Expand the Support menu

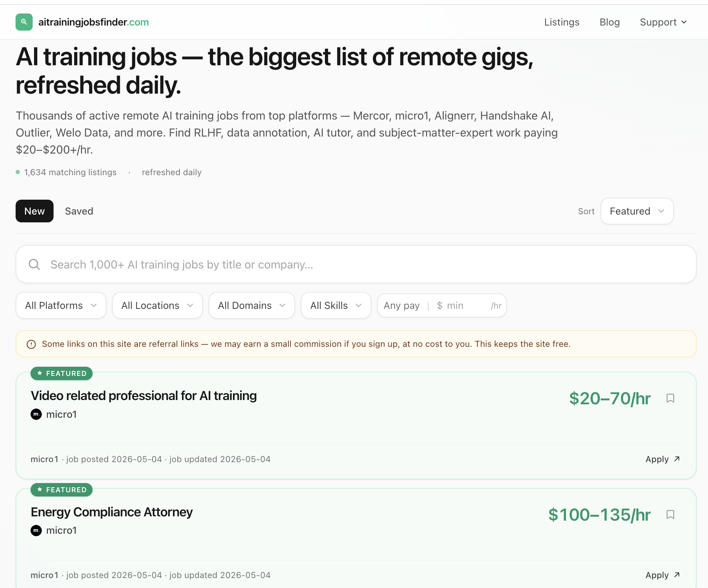coord(663,22)
